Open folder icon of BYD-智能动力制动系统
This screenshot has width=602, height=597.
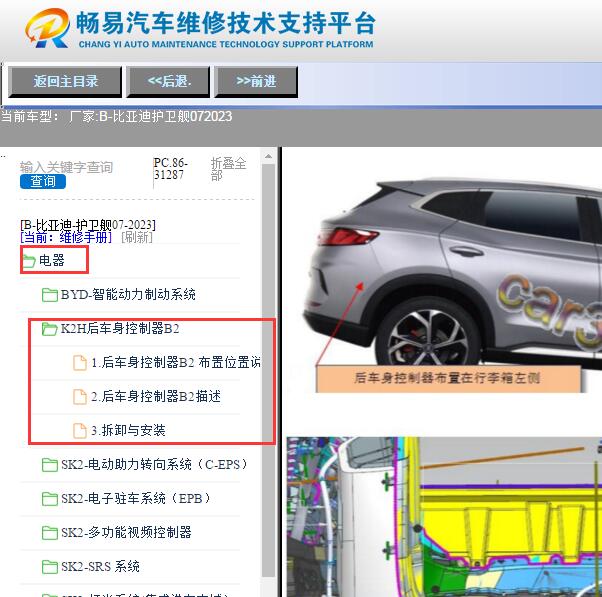point(50,295)
